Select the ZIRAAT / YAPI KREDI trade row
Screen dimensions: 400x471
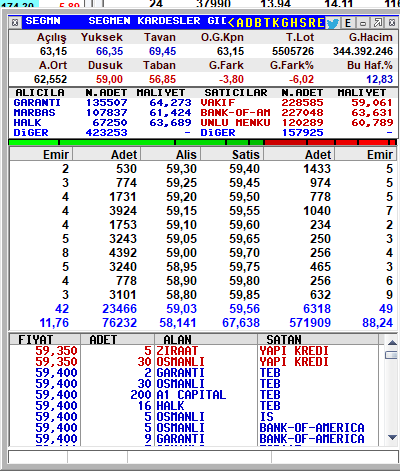click(194, 351)
